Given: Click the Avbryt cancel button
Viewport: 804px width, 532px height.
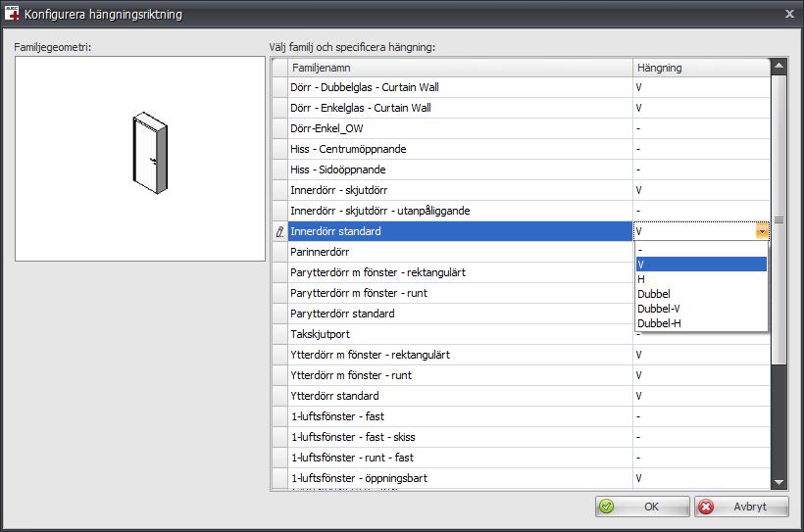Looking at the screenshot, I should pyautogui.click(x=741, y=507).
